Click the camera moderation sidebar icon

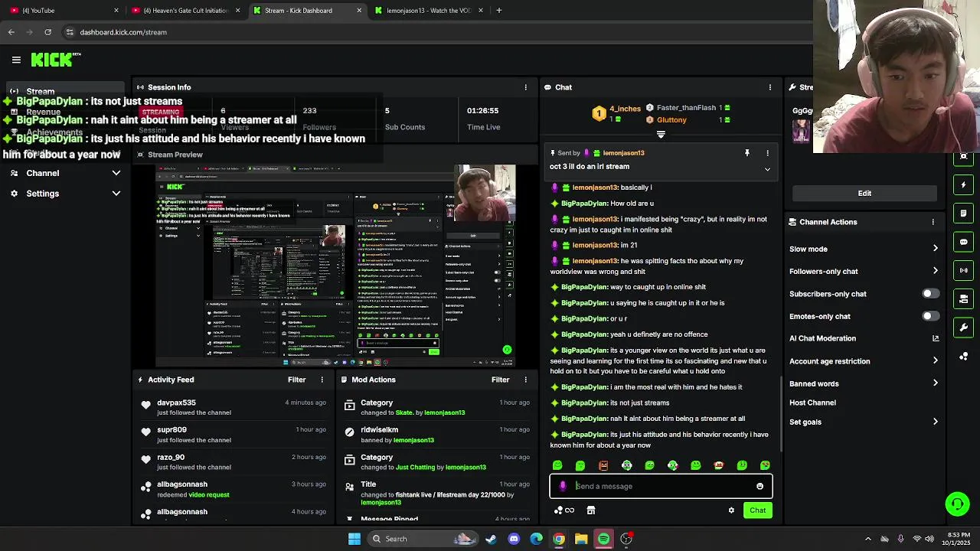(964, 298)
